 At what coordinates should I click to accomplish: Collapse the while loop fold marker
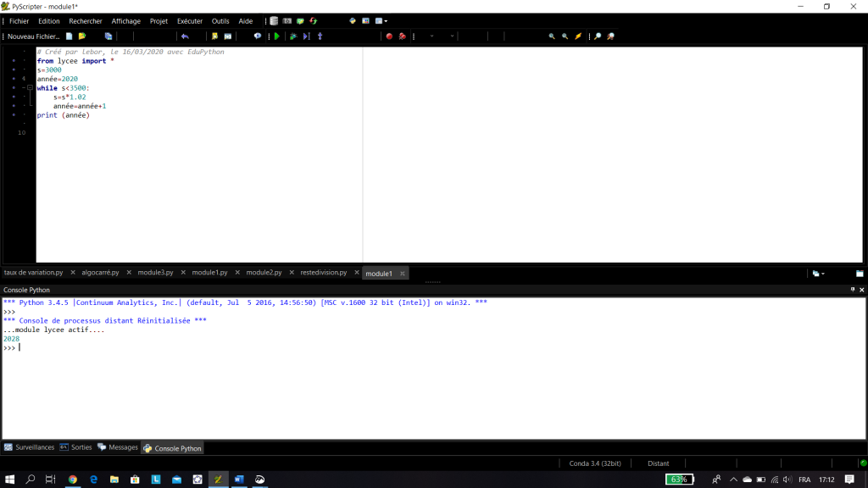30,87
